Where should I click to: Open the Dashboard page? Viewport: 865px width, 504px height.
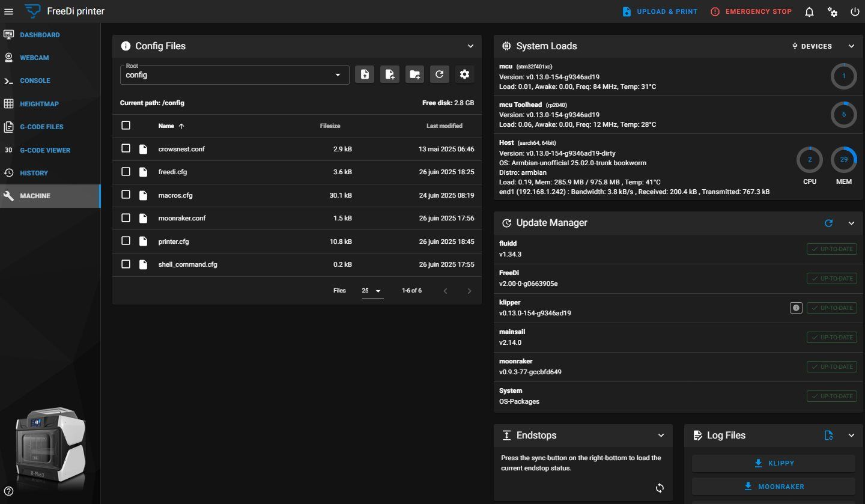(x=50, y=35)
